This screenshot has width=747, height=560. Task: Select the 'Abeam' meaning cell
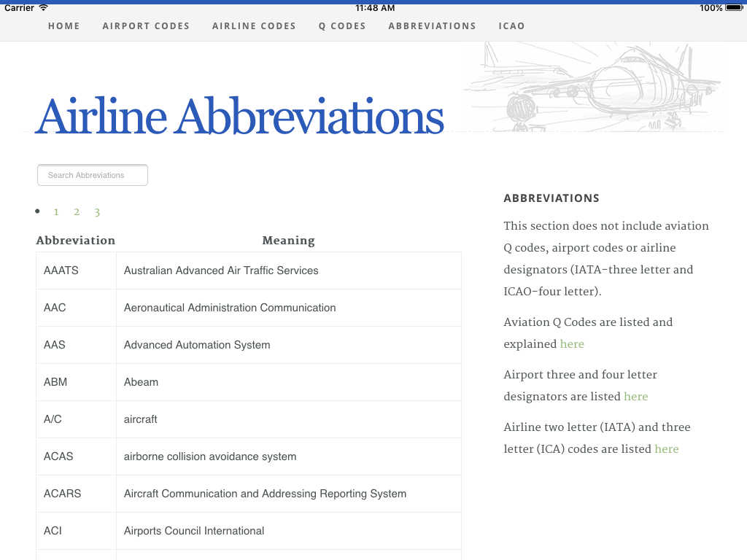point(289,382)
